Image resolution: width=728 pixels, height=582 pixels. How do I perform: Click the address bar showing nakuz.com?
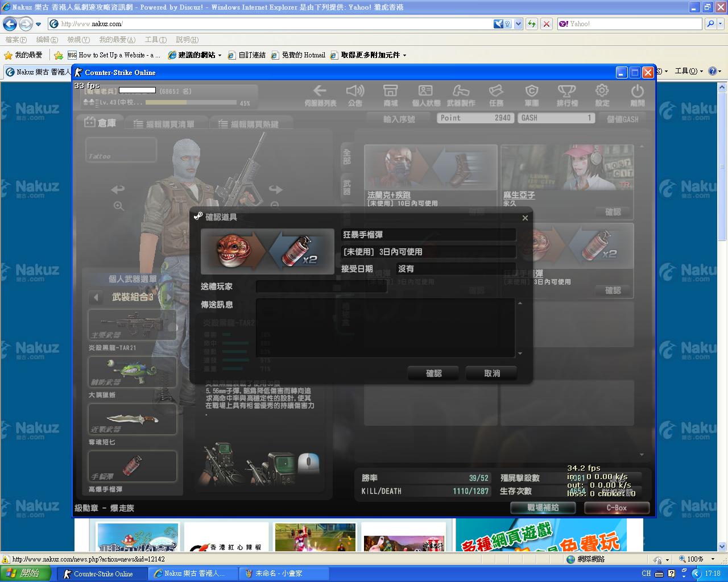[270, 24]
